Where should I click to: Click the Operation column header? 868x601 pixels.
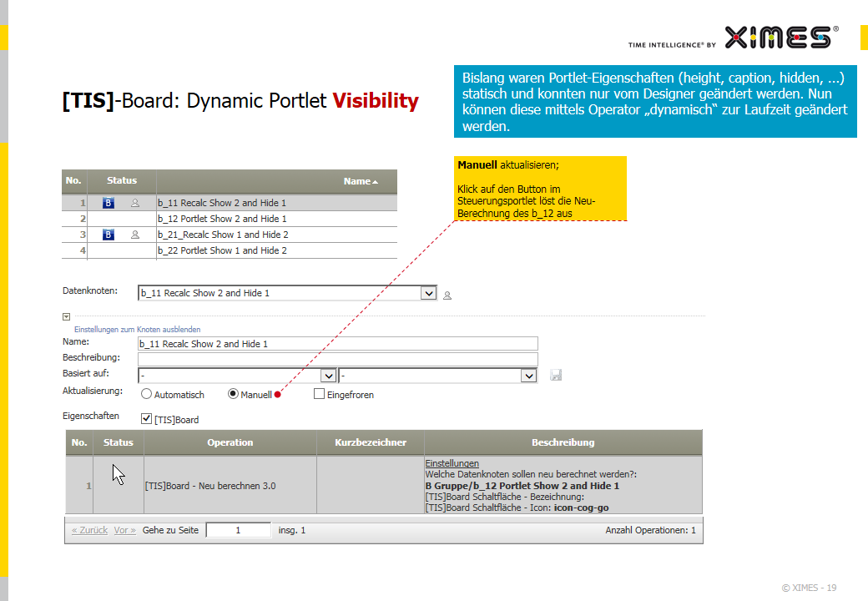tap(230, 442)
